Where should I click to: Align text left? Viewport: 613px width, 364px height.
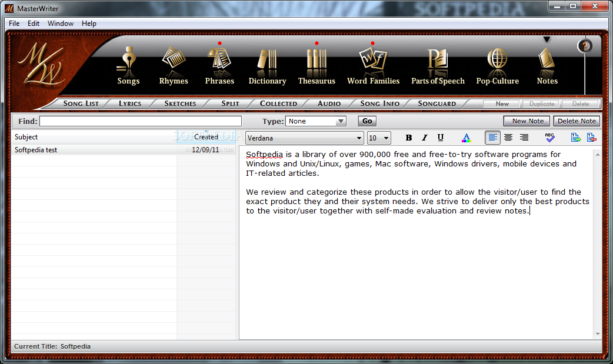(492, 138)
